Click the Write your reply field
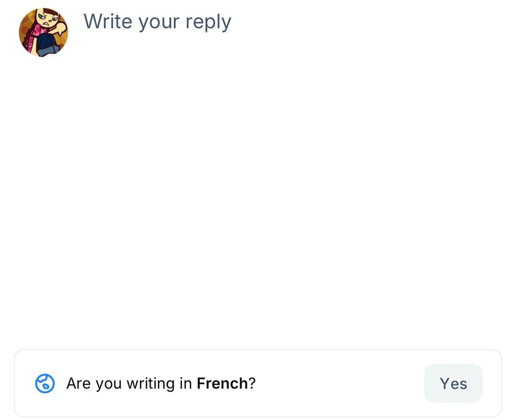 tap(158, 22)
